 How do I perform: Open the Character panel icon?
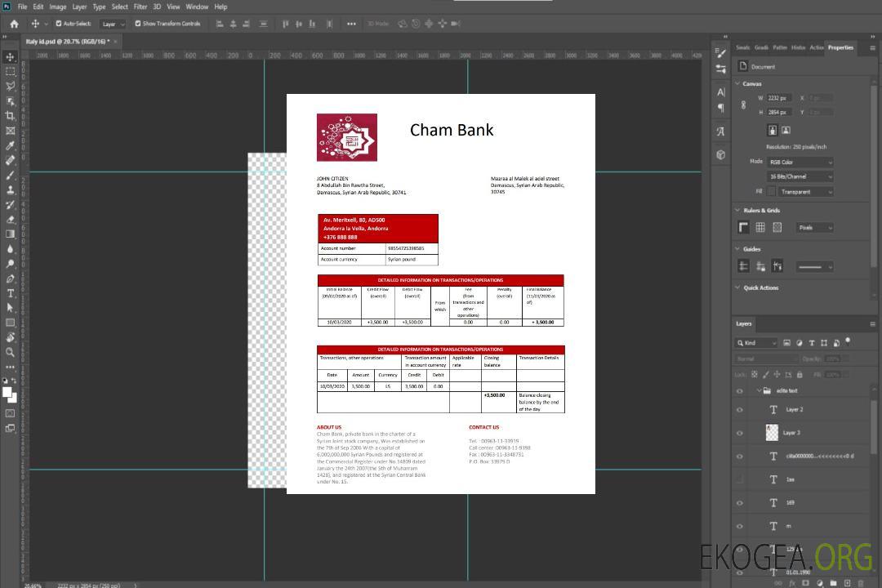pos(721,92)
